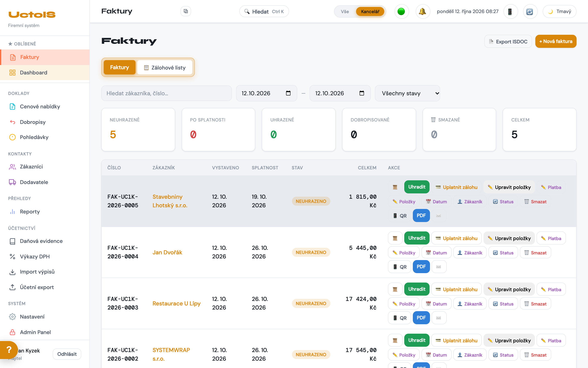The width and height of the screenshot is (588, 368).
Task: Go to Cenové nabídky in sidebar
Action: 45,107
